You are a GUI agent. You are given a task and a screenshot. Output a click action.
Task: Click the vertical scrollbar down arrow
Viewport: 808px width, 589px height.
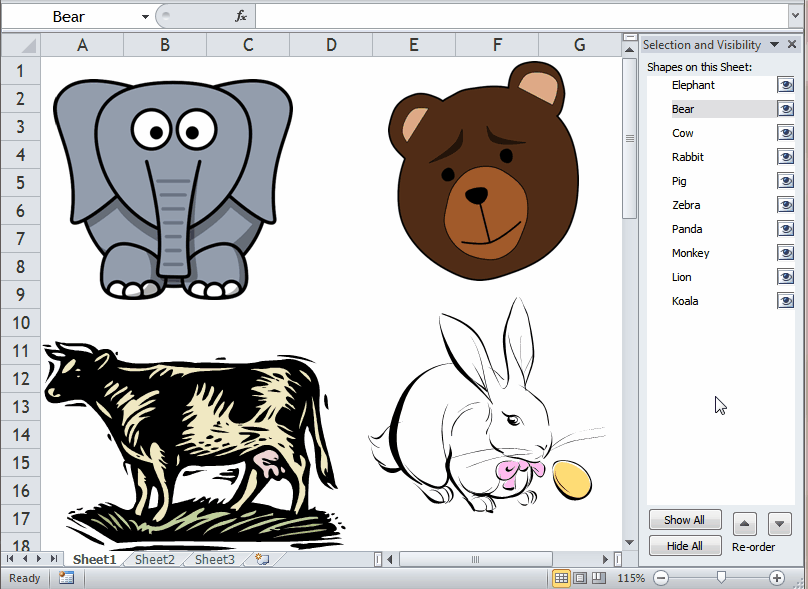click(x=629, y=542)
